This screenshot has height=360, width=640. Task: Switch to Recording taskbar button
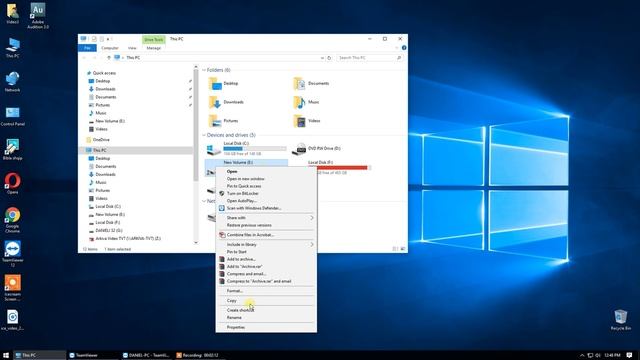click(x=201, y=356)
